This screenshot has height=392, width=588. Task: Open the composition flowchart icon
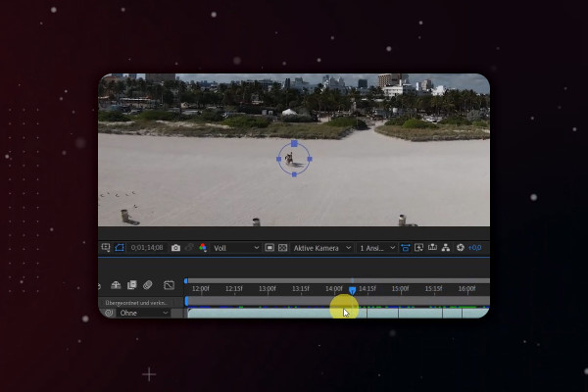pos(446,248)
